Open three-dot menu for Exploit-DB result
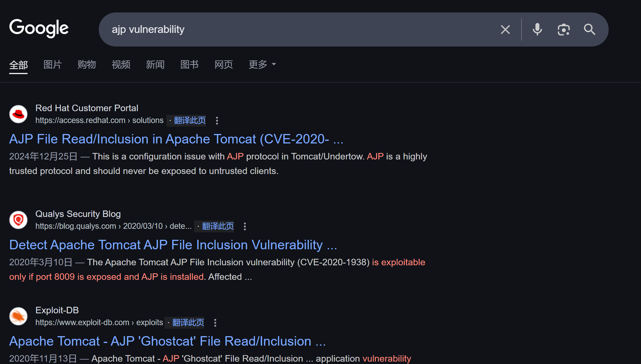The height and width of the screenshot is (364, 641). point(215,323)
